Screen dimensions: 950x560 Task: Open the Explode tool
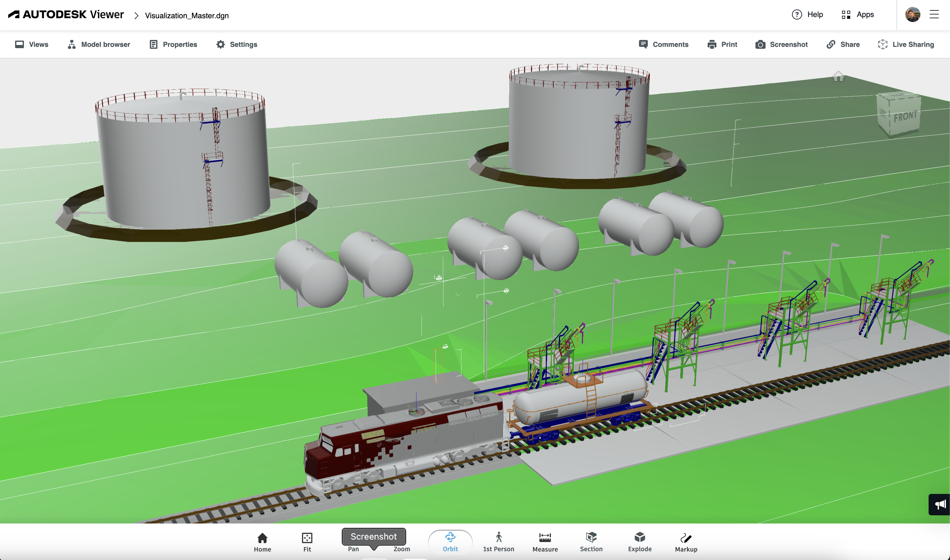click(x=640, y=542)
